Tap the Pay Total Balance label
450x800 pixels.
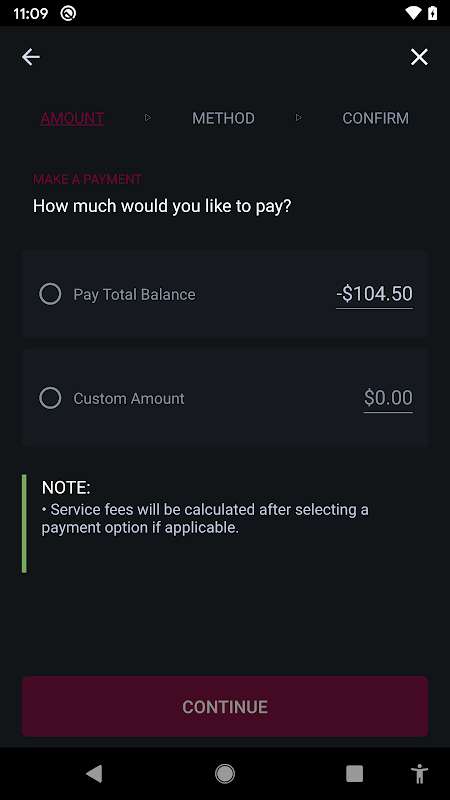(x=134, y=294)
